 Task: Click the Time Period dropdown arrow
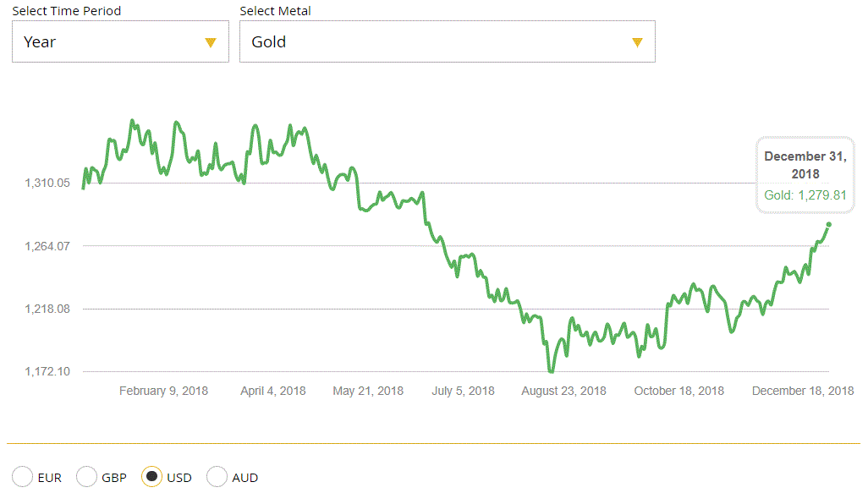pyautogui.click(x=211, y=42)
